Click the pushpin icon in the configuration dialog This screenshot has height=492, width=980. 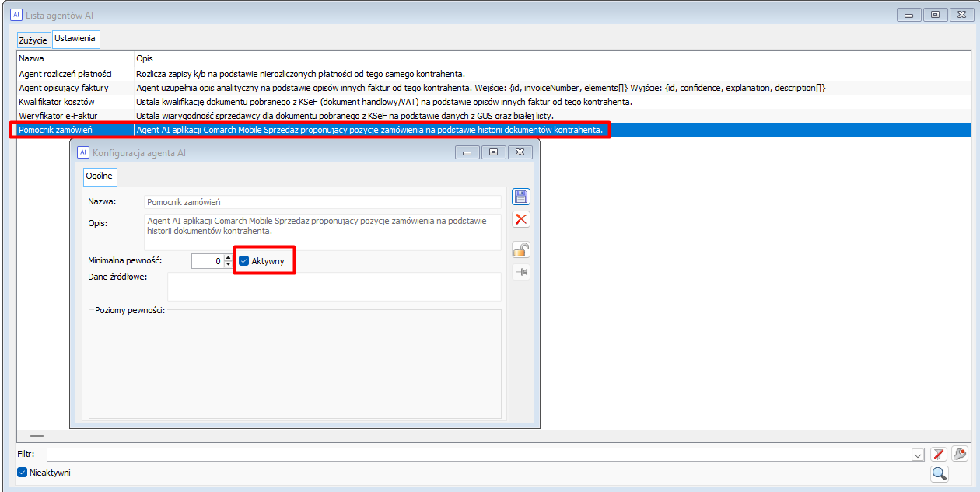click(x=521, y=271)
